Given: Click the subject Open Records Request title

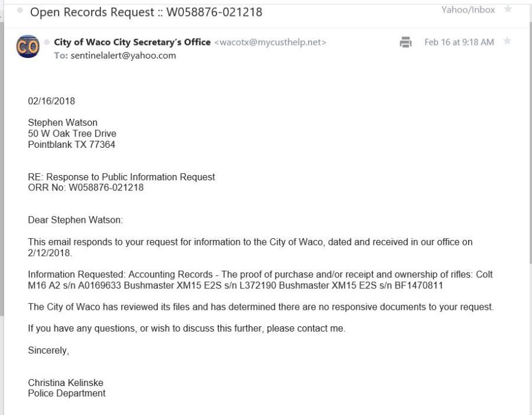Looking at the screenshot, I should click(x=146, y=12).
